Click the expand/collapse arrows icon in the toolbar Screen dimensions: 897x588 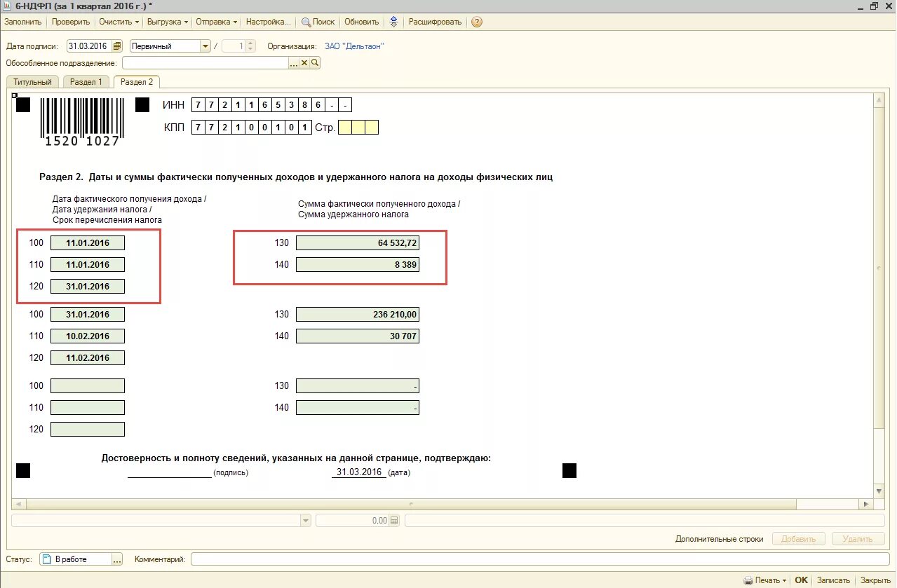[x=393, y=22]
